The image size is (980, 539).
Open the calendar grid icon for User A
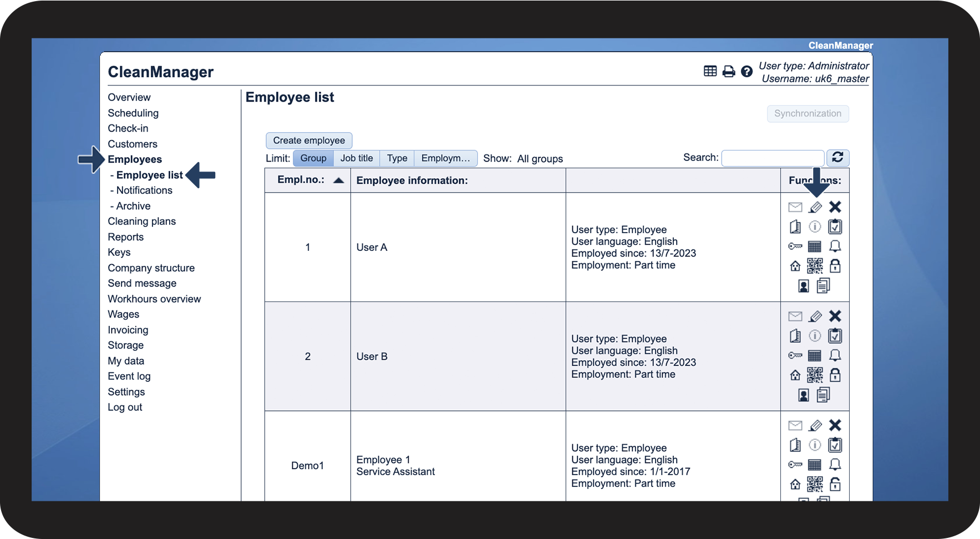pyautogui.click(x=815, y=246)
